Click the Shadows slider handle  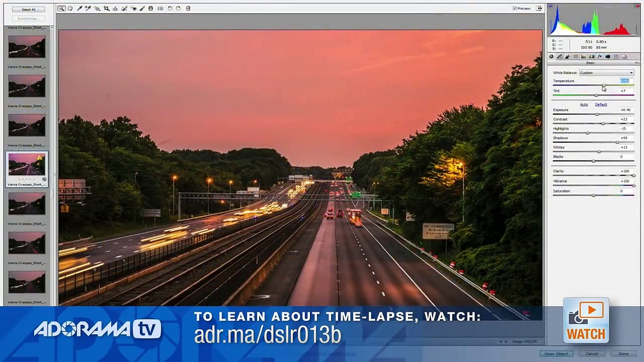pyautogui.click(x=617, y=142)
